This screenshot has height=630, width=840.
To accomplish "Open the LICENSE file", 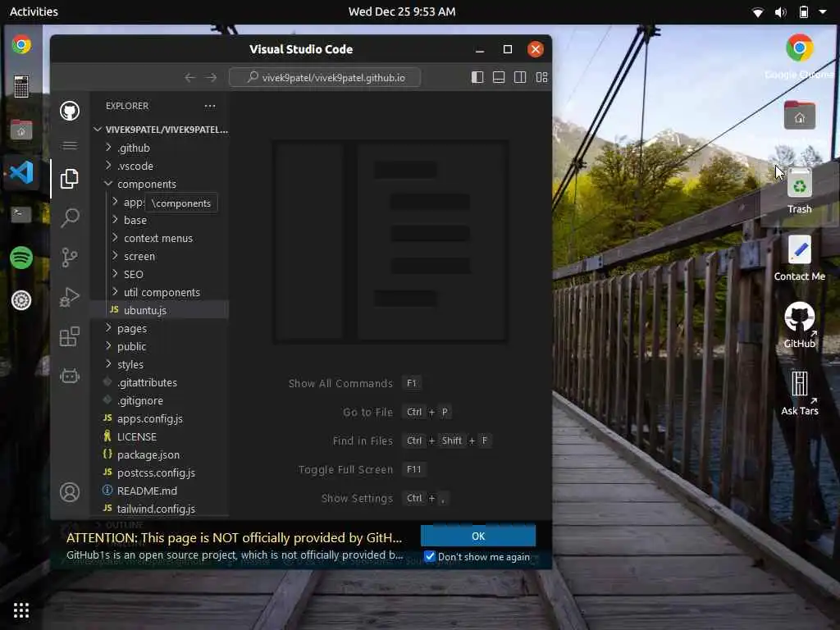I will (161, 436).
